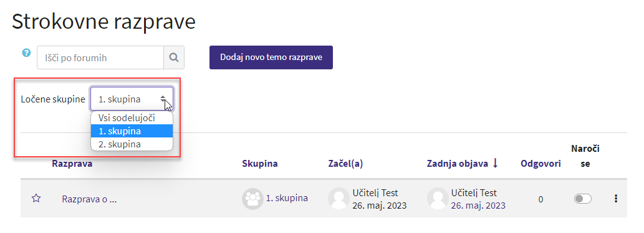Image resolution: width=644 pixels, height=233 pixels.
Task: Open the three-dot actions menu
Action: tap(616, 199)
